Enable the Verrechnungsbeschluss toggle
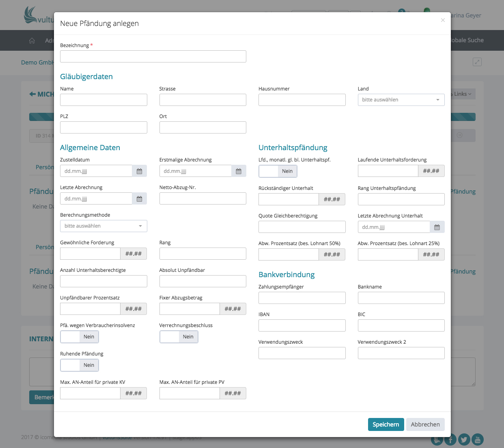The height and width of the screenshot is (448, 504). point(179,337)
